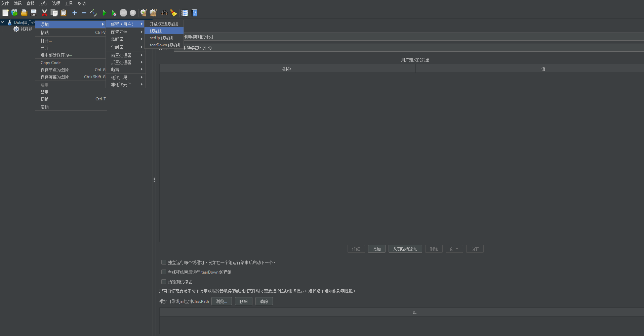Toggle the 函数测试模式 checkbox
Image resolution: width=644 pixels, height=336 pixels.
click(x=164, y=282)
